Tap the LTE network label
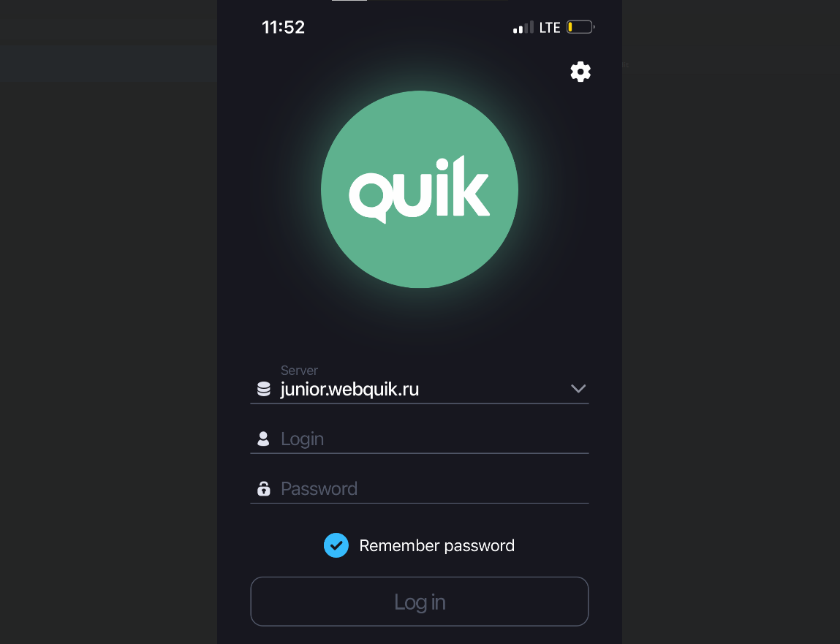 tap(550, 27)
